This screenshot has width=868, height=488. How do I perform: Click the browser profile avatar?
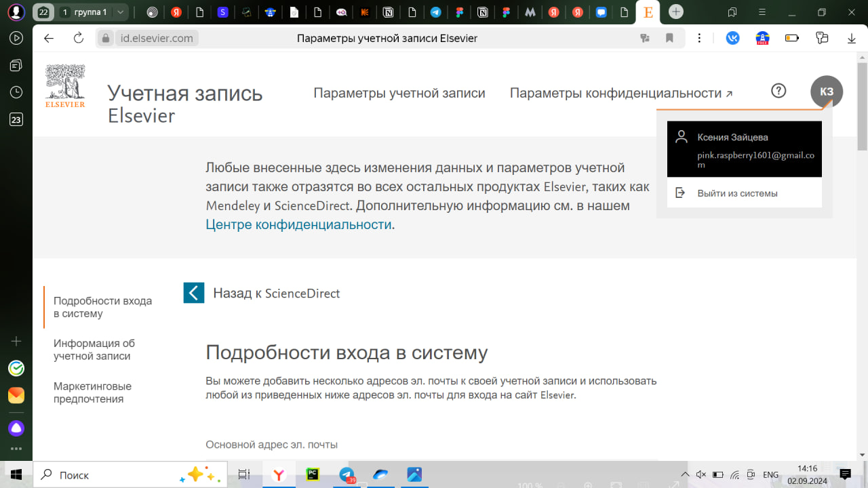tap(16, 12)
